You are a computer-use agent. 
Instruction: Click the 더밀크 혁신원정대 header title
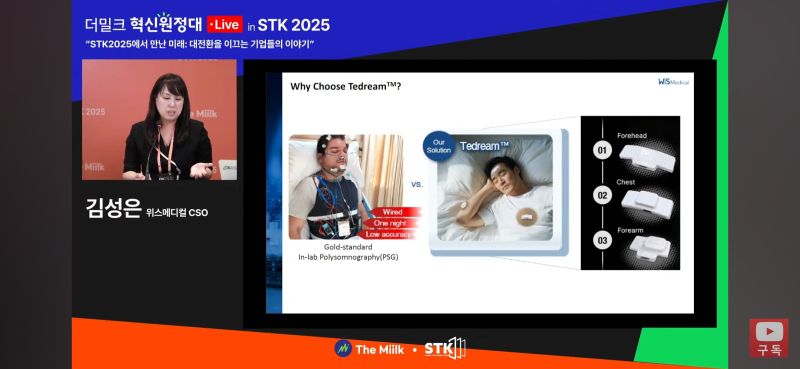(144, 24)
